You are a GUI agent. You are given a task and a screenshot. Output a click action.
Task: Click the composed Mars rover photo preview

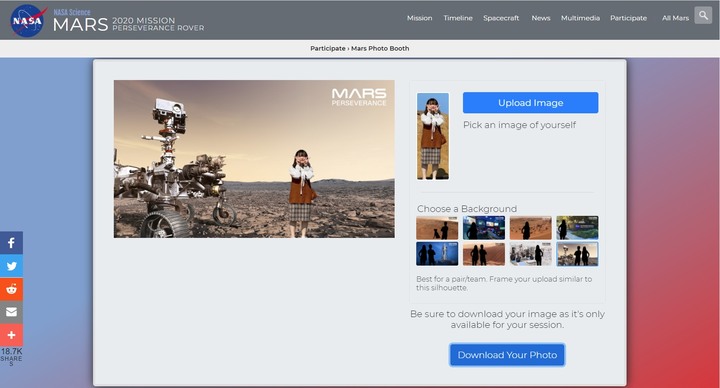(x=254, y=159)
